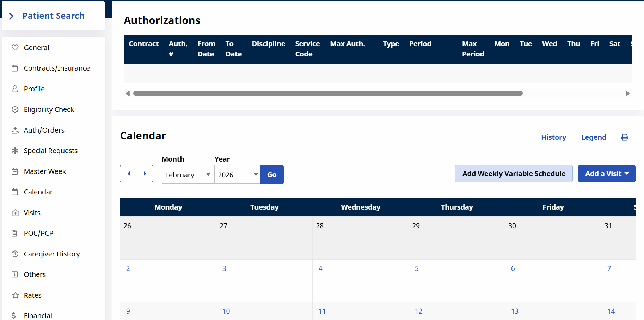644x320 pixels.
Task: Advance to next month with right arrow
Action: (x=145, y=174)
